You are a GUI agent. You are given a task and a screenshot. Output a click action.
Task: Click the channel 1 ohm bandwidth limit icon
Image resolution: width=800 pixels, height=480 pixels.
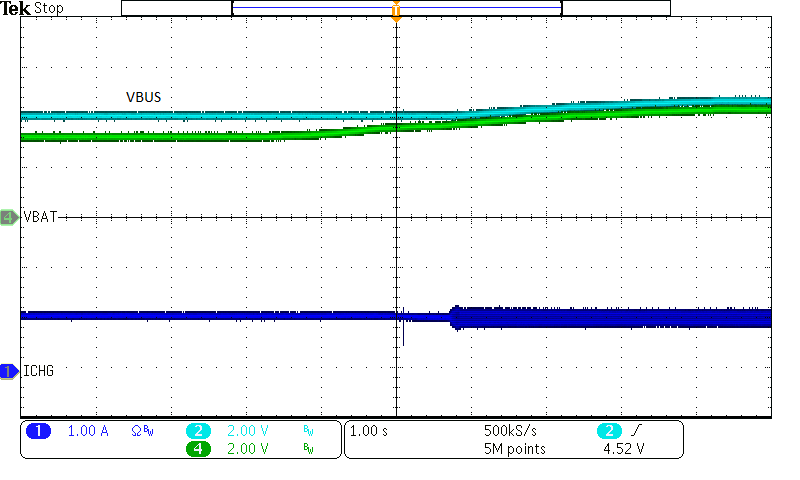[142, 431]
